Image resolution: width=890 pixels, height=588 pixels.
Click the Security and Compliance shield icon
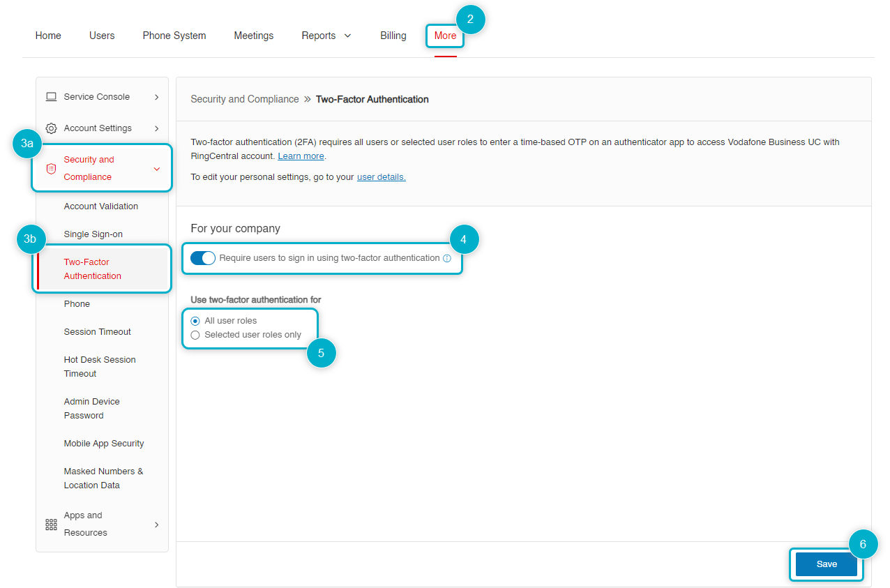point(51,169)
